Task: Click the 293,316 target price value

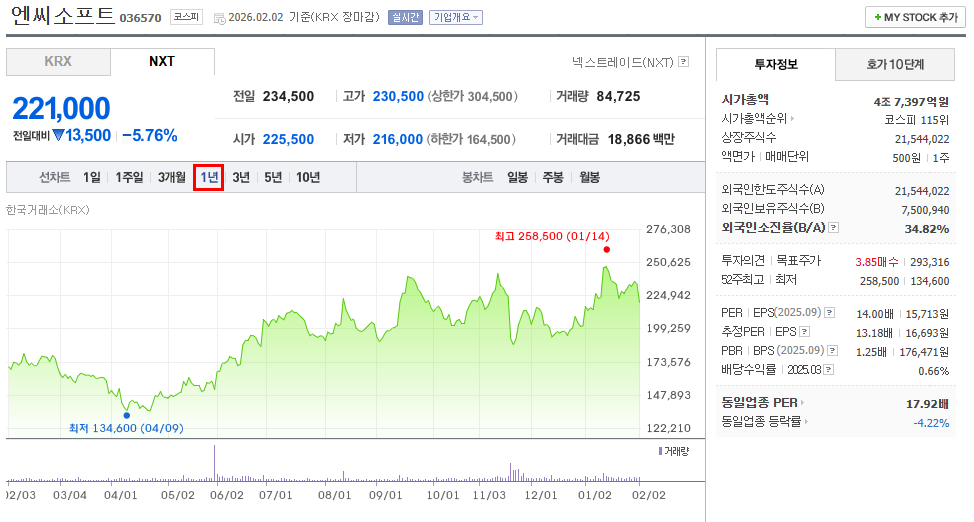Action: point(930,262)
